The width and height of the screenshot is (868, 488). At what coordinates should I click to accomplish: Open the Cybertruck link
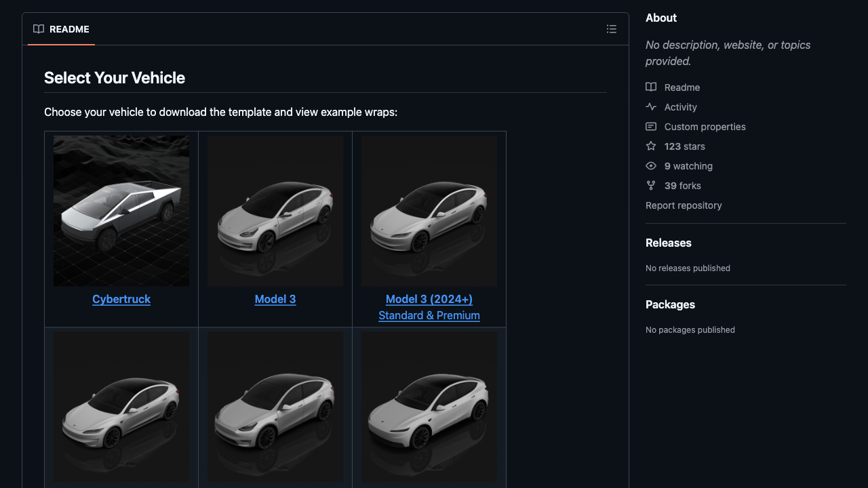[x=121, y=299]
